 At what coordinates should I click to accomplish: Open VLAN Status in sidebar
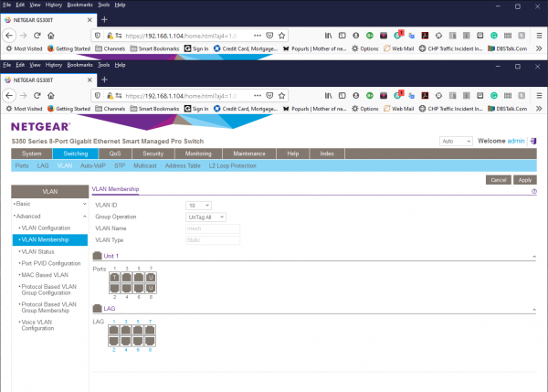(37, 252)
